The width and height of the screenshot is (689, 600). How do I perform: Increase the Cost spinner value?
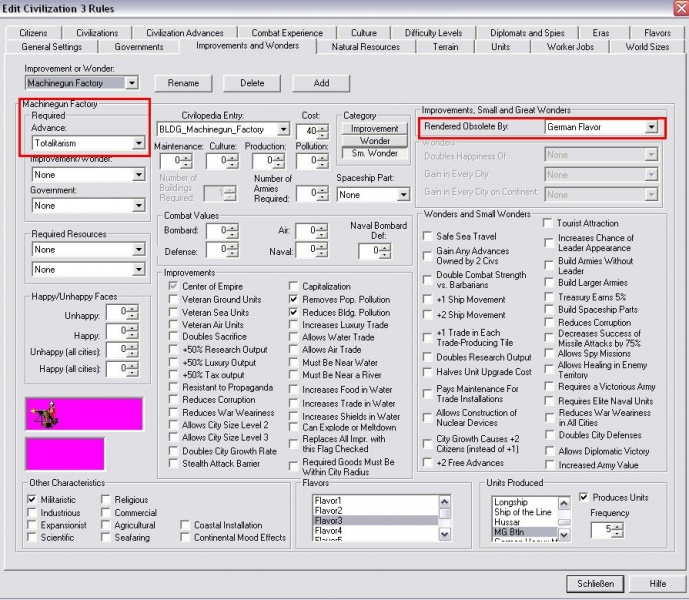(324, 126)
